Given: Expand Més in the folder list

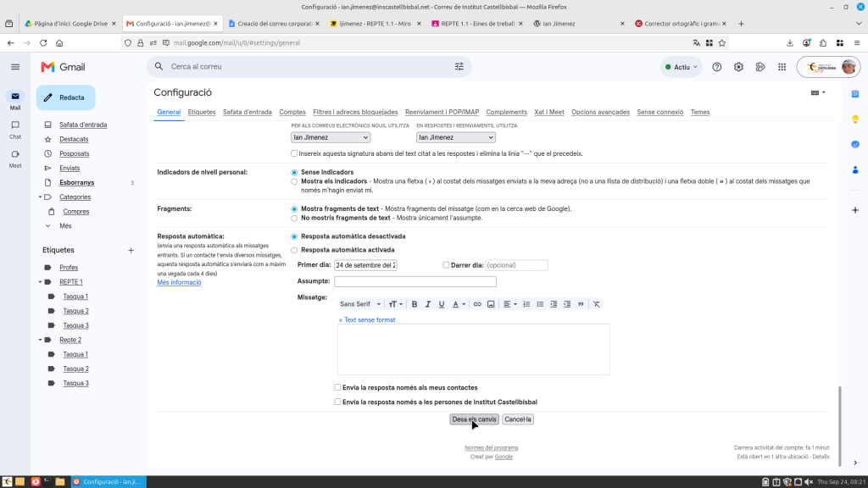Looking at the screenshot, I should [x=65, y=225].
